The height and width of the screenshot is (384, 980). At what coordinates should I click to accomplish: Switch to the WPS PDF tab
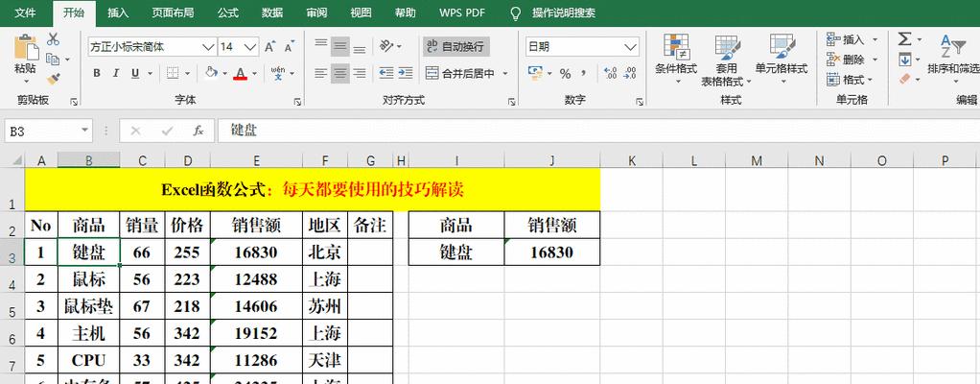coord(462,12)
